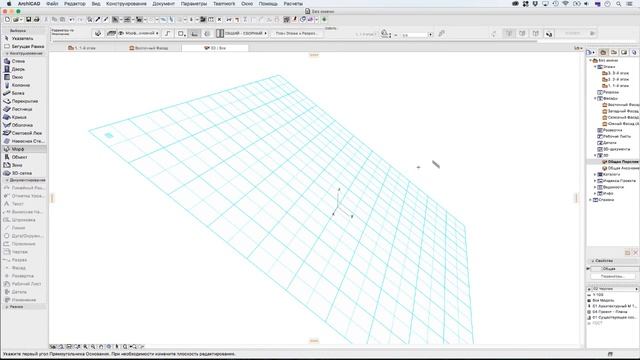Viewport: 640px width, 360px height.
Task: Open the Морф layer dropdown in info box
Action: (x=138, y=33)
